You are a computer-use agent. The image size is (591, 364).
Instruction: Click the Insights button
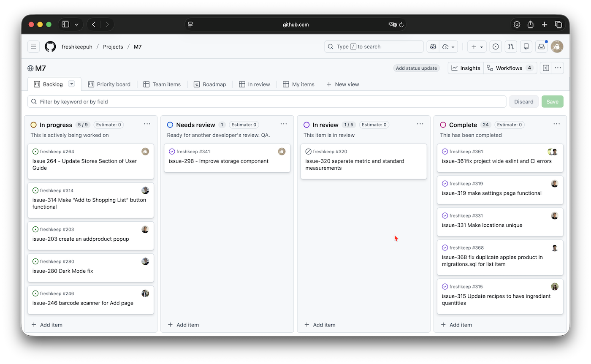[466, 68]
